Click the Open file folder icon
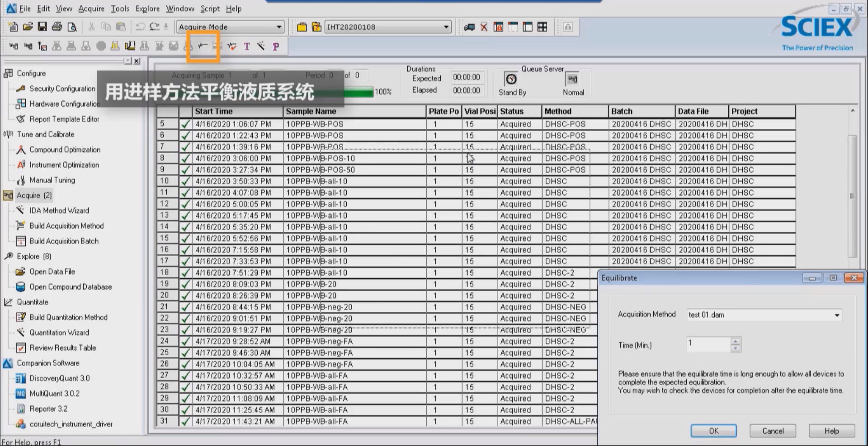Image resolution: width=868 pixels, height=446 pixels. (x=28, y=27)
